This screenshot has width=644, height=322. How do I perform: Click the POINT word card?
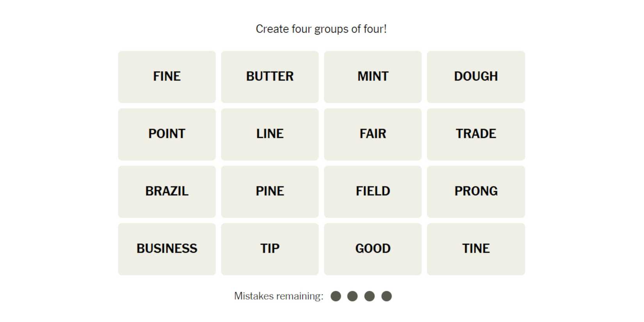point(167,134)
